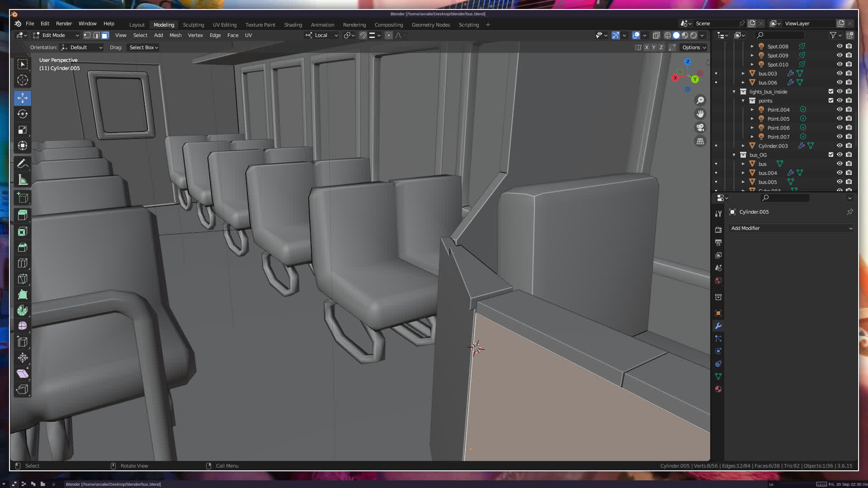Open the Mesh menu
This screenshot has height=488, width=868.
pos(175,35)
